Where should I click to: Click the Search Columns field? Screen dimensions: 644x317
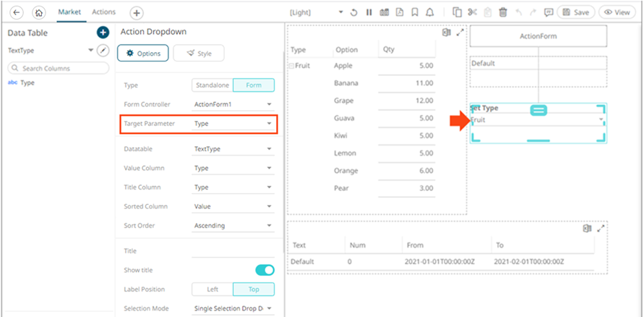55,68
